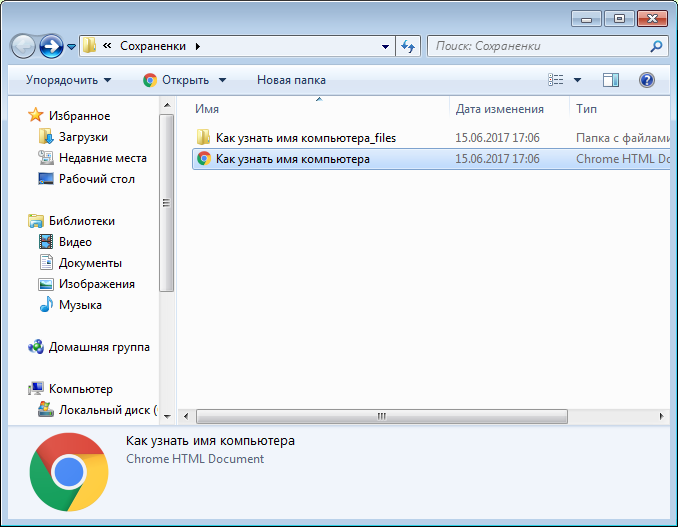
Task: Click the search magnifier icon
Action: coord(656,46)
